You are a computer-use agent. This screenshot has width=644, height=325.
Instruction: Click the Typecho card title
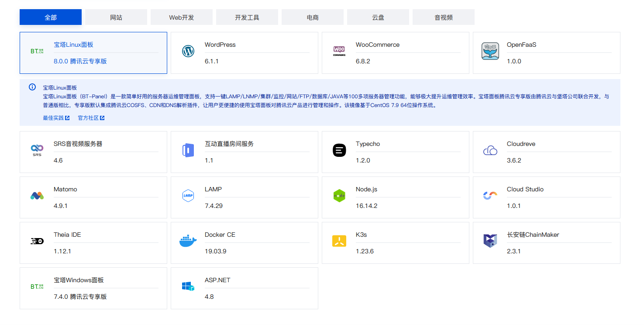pyautogui.click(x=368, y=144)
